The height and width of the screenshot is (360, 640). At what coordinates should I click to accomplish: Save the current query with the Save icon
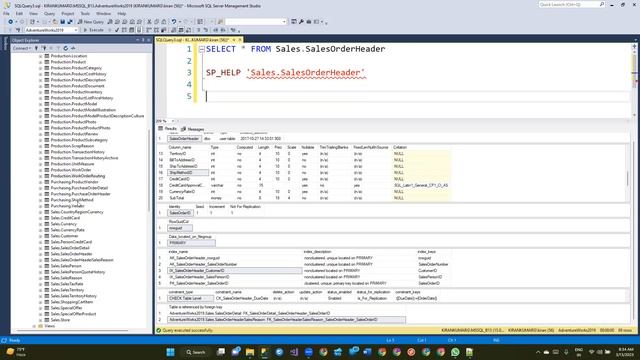pyautogui.click(x=62, y=22)
